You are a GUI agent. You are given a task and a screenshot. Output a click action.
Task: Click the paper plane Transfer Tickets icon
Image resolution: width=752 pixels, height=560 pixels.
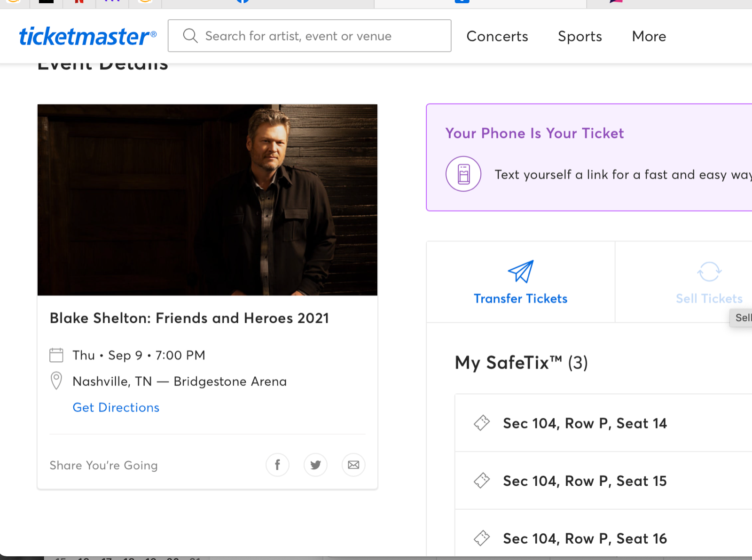click(x=521, y=271)
